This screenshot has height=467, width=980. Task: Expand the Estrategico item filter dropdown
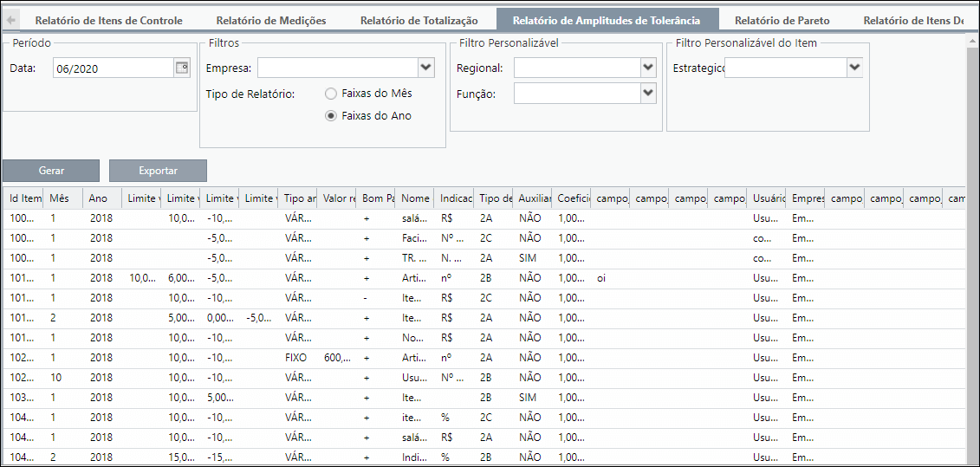(x=854, y=68)
